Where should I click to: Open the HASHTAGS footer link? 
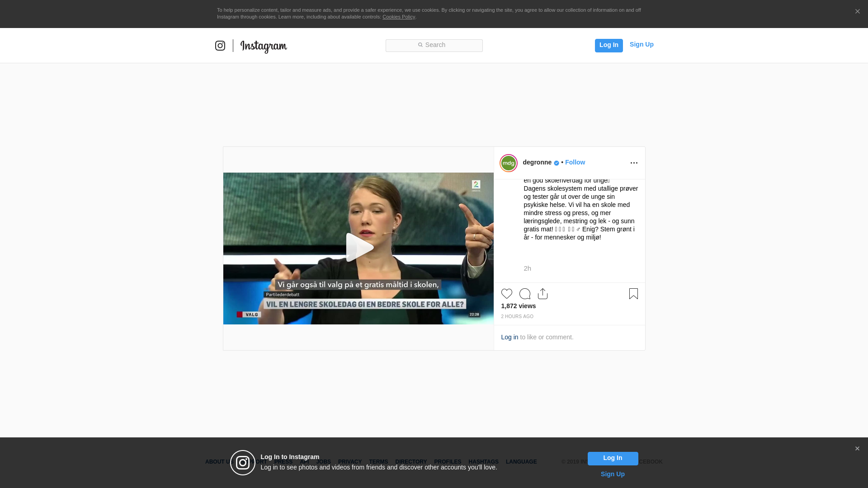[483, 462]
